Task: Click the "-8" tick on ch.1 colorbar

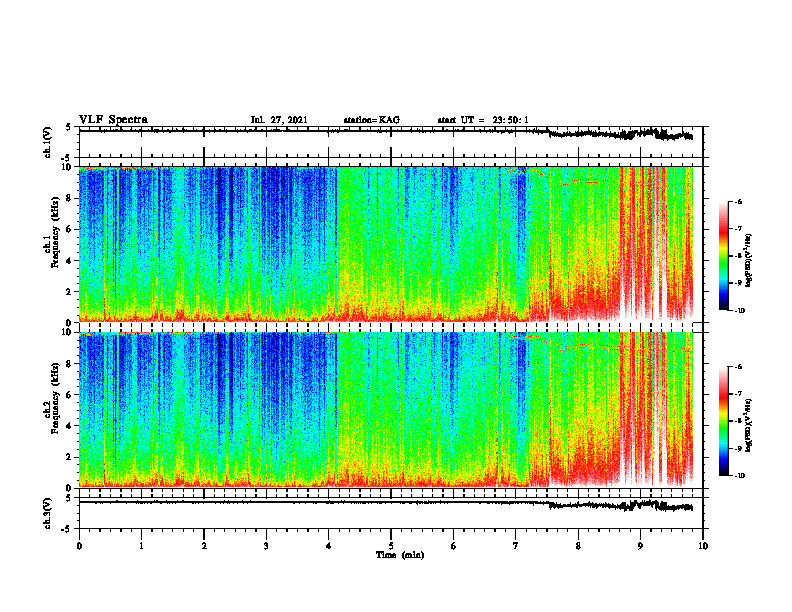Action: point(738,256)
